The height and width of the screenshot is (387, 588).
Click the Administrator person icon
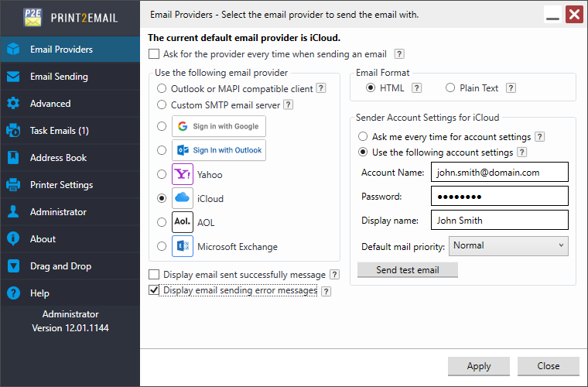pyautogui.click(x=13, y=211)
